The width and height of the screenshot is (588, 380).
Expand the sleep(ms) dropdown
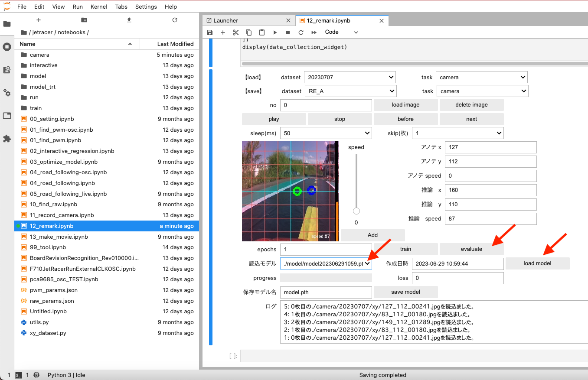[326, 133]
